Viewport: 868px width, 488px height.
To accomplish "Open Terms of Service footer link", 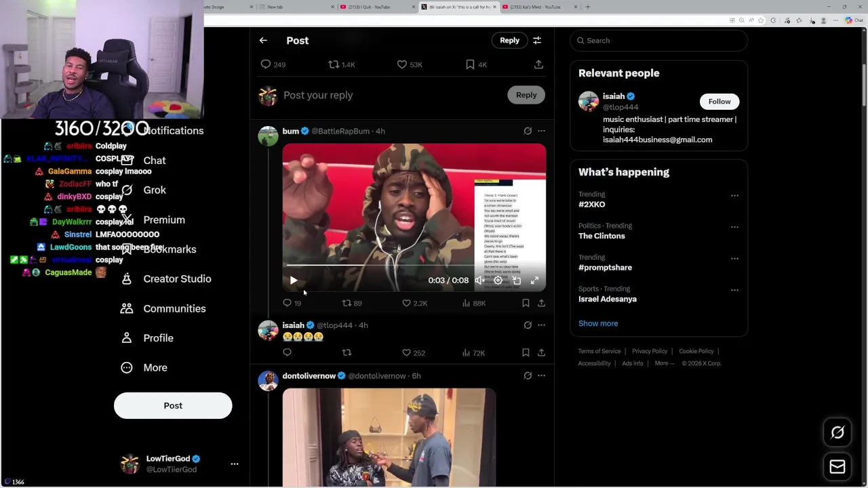I will (599, 351).
